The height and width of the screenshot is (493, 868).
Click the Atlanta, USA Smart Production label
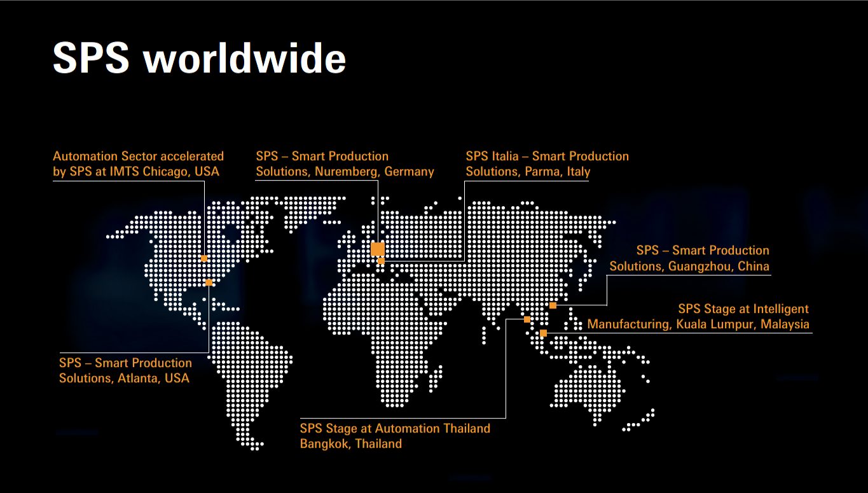(125, 370)
